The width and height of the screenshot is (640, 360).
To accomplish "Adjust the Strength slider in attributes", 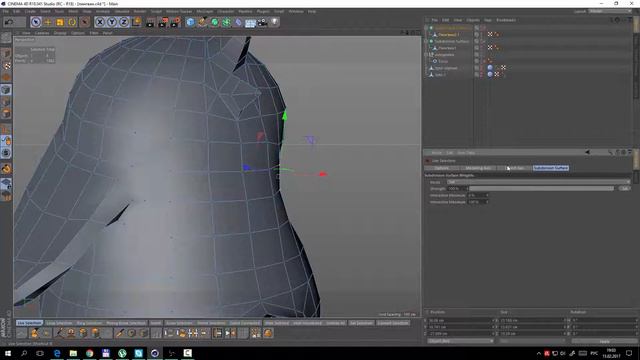I will coord(541,189).
